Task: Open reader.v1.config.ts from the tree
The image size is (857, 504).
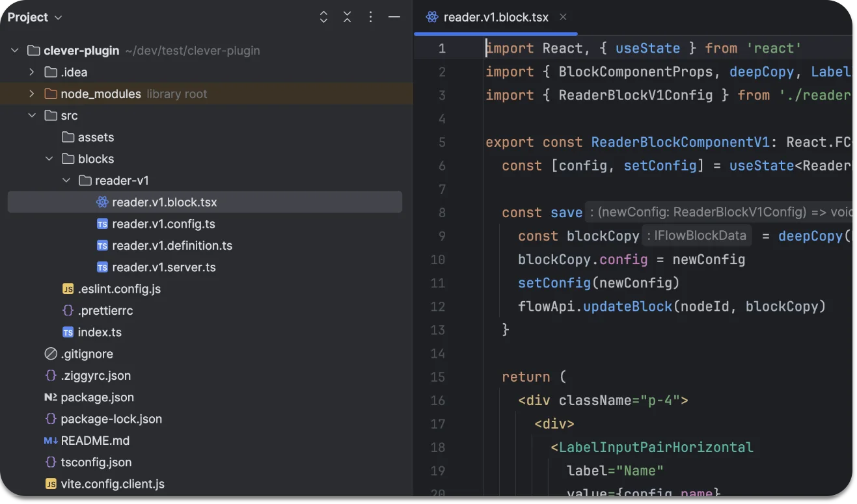Action: pyautogui.click(x=163, y=224)
